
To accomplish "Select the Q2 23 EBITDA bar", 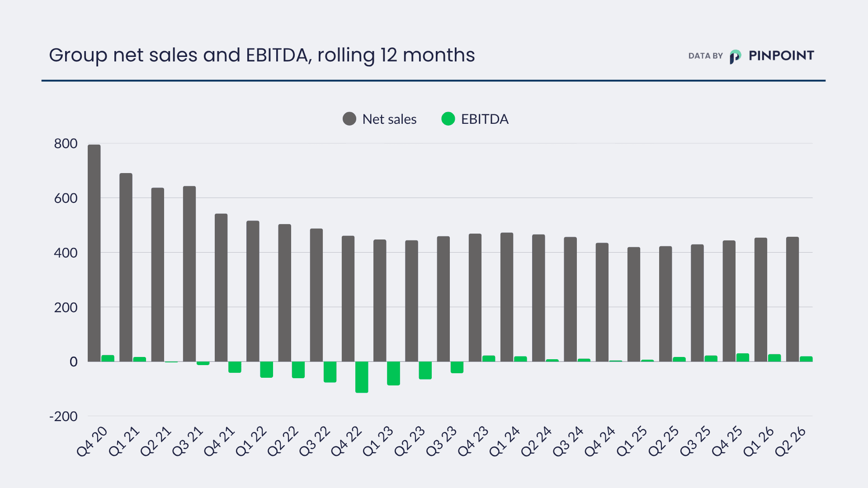I will pos(425,370).
